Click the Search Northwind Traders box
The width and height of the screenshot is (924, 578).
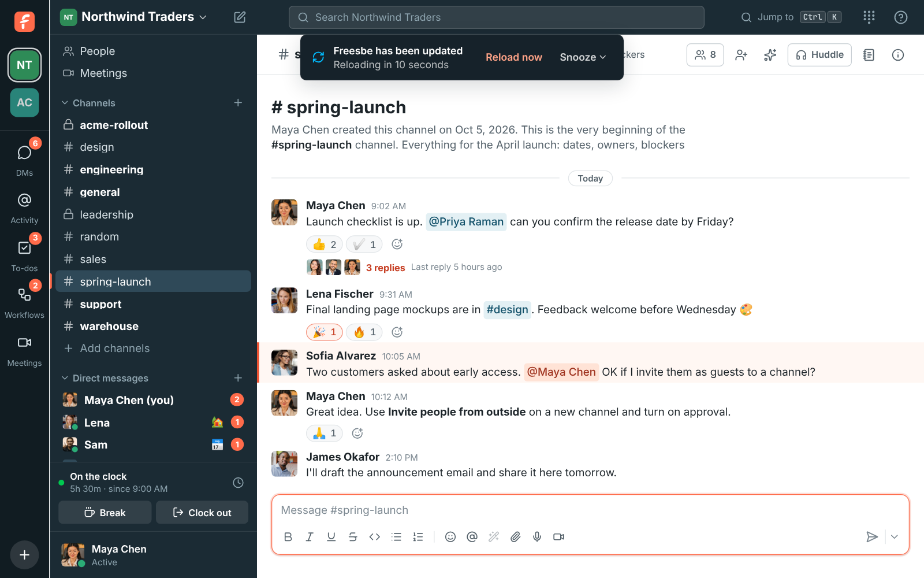(497, 17)
